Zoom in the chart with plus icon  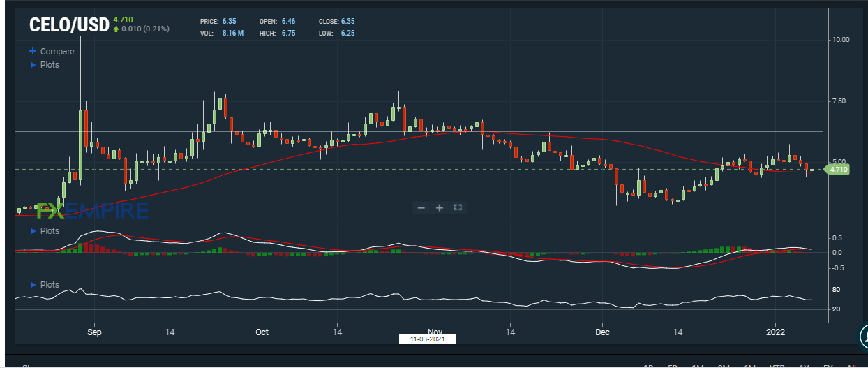coord(440,207)
